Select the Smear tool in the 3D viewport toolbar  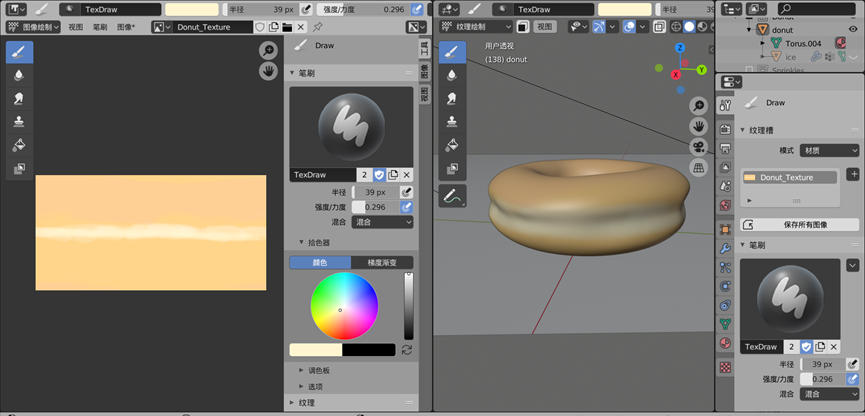pyautogui.click(x=452, y=98)
